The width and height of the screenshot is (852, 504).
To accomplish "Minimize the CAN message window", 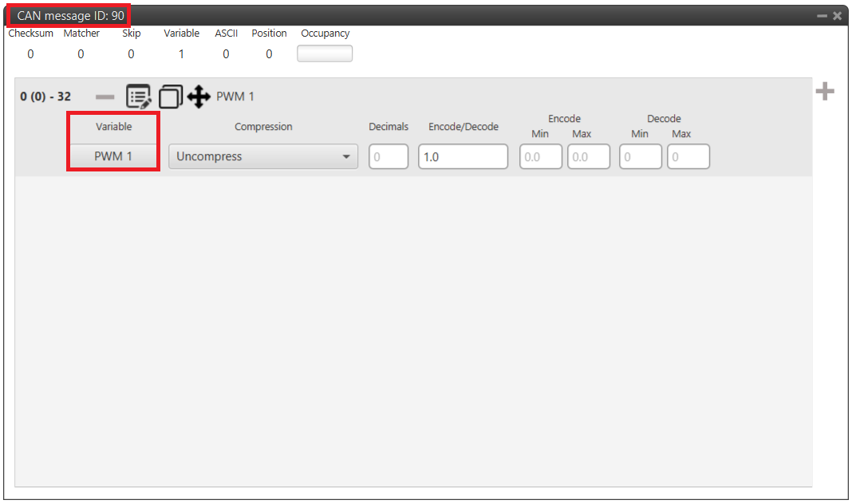I will click(x=822, y=16).
